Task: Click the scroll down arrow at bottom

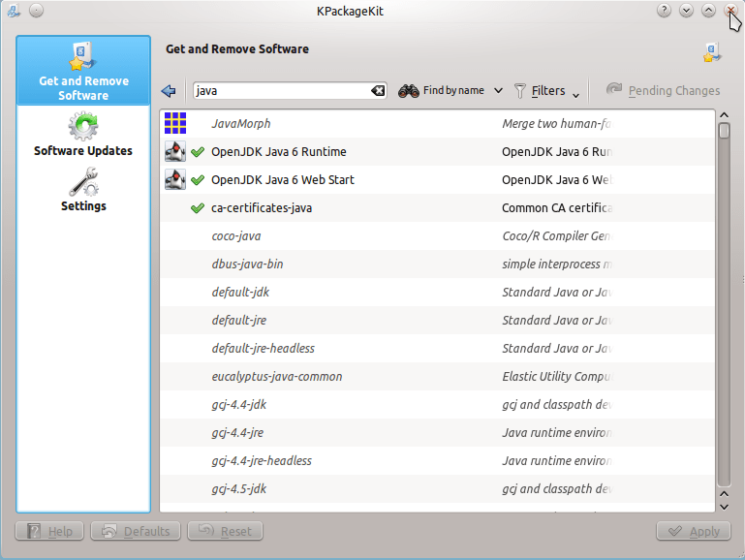Action: (x=724, y=507)
